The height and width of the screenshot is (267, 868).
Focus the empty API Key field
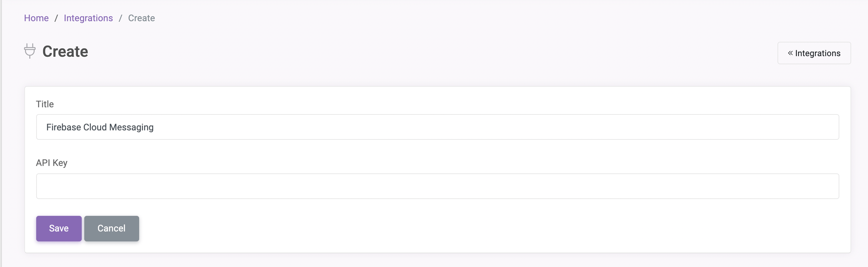(x=437, y=186)
